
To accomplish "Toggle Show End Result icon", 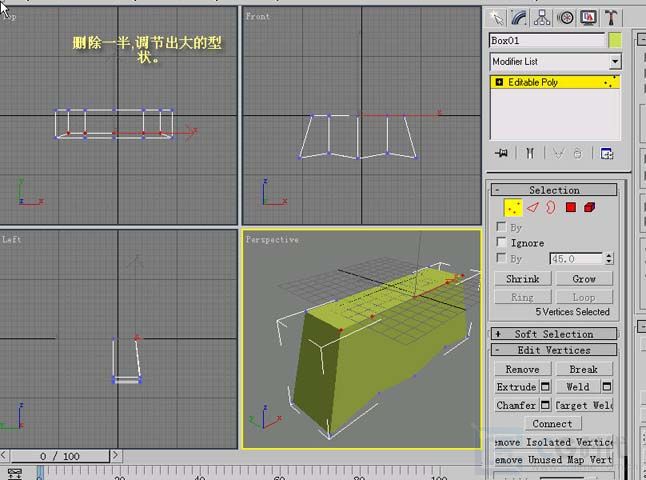I will click(x=530, y=154).
